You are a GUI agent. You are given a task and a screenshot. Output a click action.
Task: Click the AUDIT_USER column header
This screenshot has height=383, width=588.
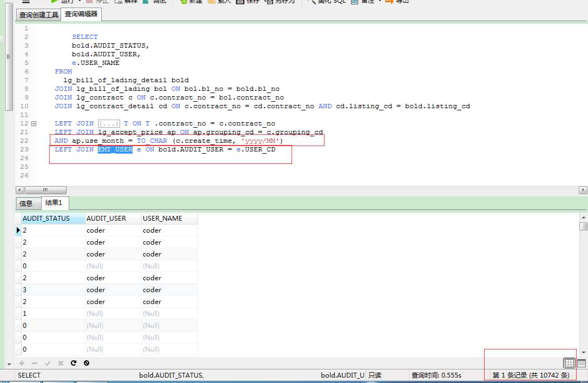(x=113, y=219)
